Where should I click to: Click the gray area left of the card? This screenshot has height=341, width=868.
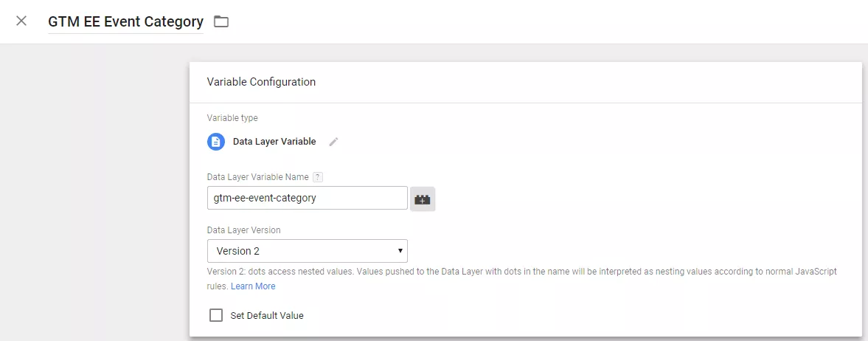coord(94,191)
